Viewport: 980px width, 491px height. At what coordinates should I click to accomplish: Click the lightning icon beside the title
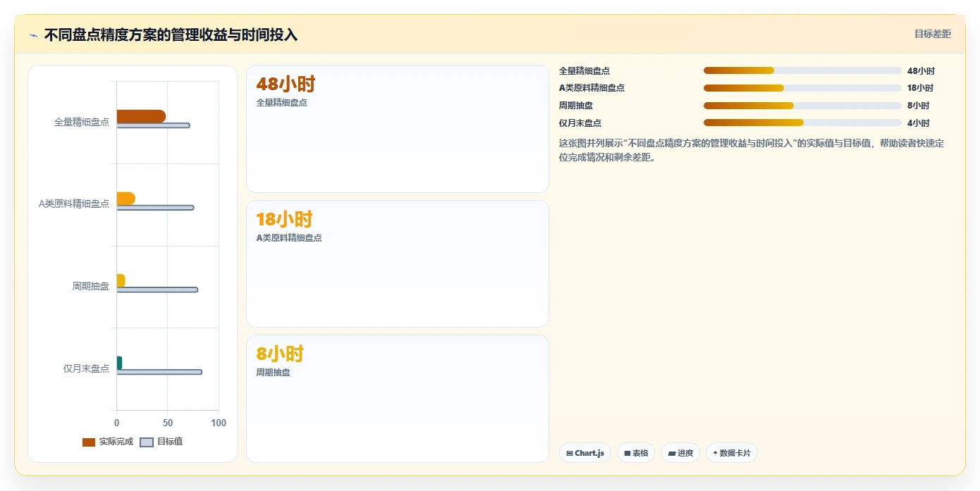[x=33, y=35]
